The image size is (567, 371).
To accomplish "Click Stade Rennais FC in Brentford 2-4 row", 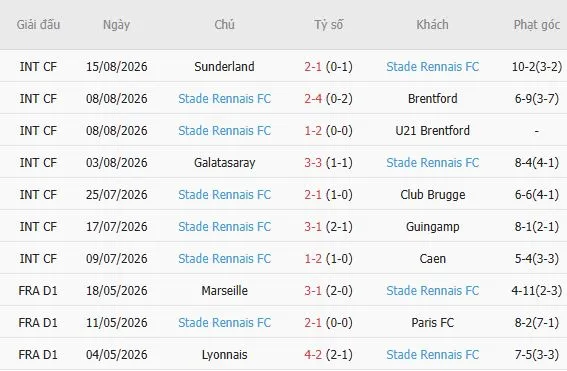I will (x=225, y=98).
